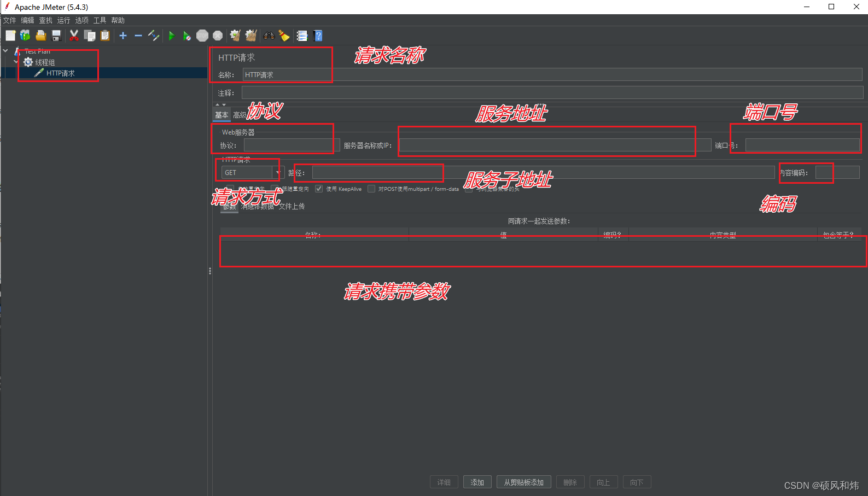The height and width of the screenshot is (496, 868).
Task: Start the test with green play icon
Action: [172, 36]
